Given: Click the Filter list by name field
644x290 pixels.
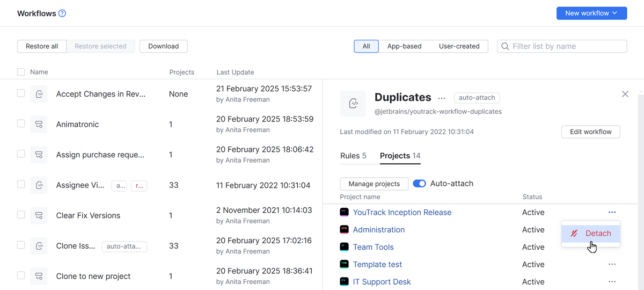Looking at the screenshot, I should pos(566,46).
